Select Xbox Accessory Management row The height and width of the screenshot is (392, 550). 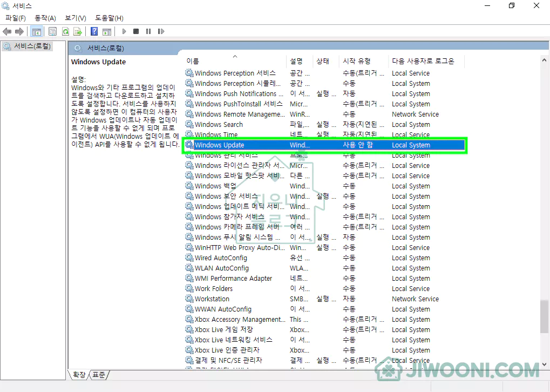(324, 319)
